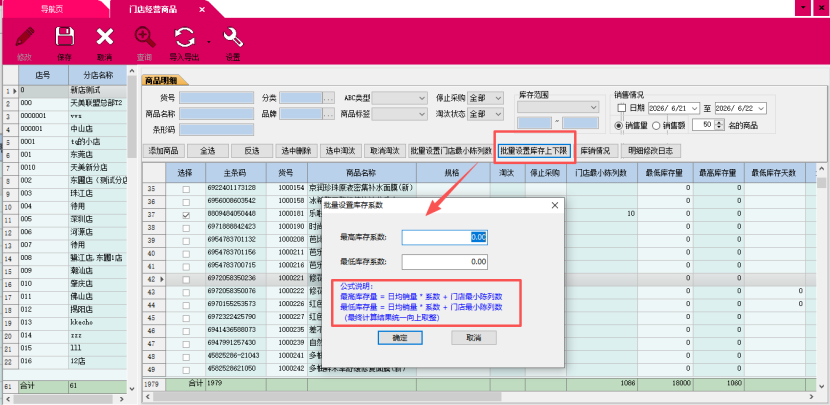Select store 深圳店 in the store list
The image size is (830, 405).
pos(97,219)
